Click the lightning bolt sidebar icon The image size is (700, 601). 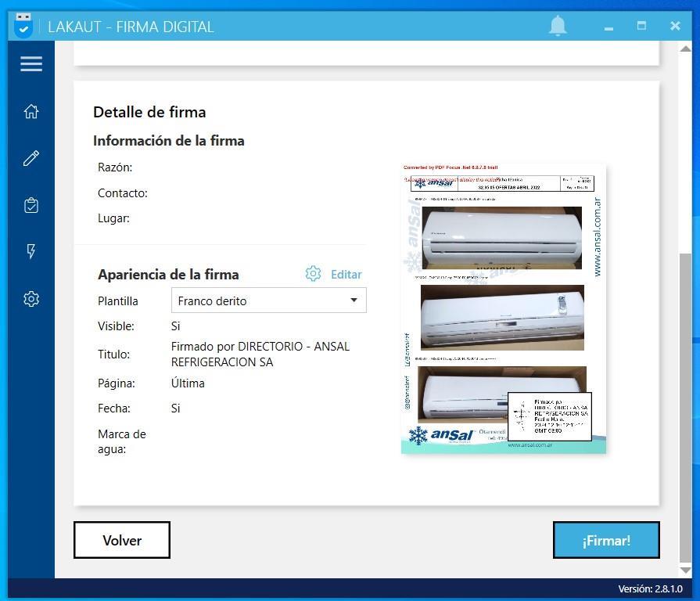coord(31,251)
